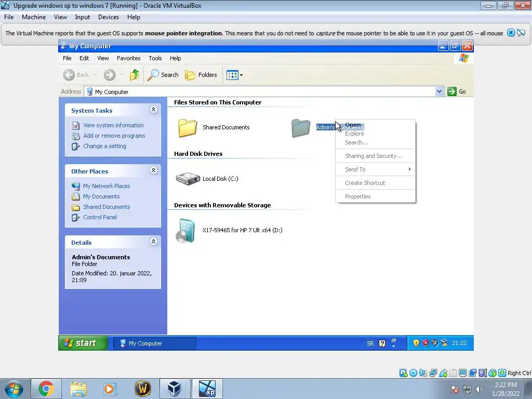
Task: Open My Documents in Other Places
Action: click(x=101, y=196)
